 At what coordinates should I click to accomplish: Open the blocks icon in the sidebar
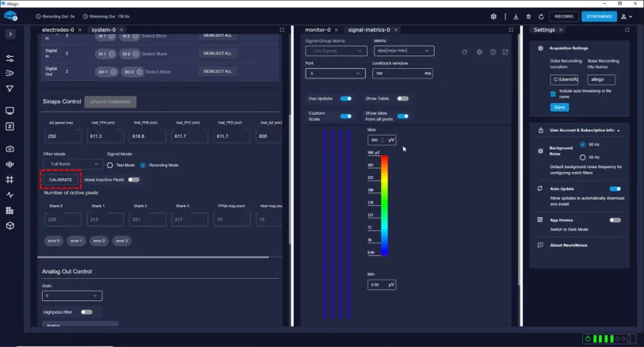coord(10,210)
